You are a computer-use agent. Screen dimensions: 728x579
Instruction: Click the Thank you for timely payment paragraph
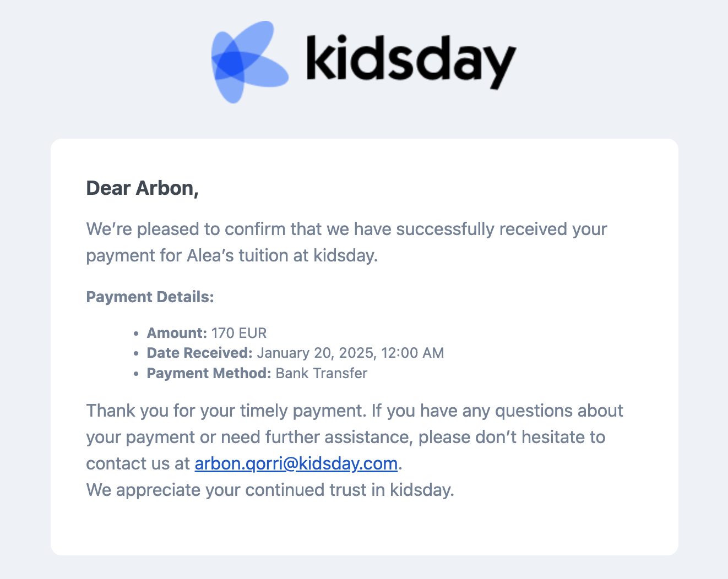click(355, 437)
